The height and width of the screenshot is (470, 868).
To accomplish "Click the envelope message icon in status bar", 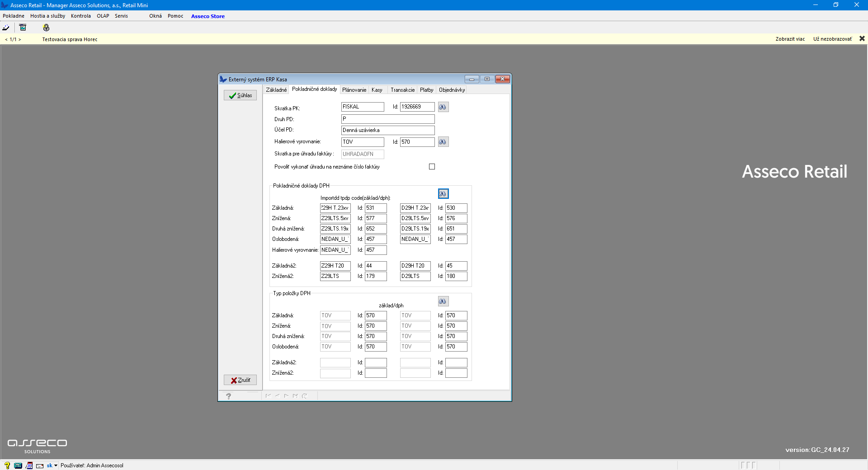I will (40, 465).
